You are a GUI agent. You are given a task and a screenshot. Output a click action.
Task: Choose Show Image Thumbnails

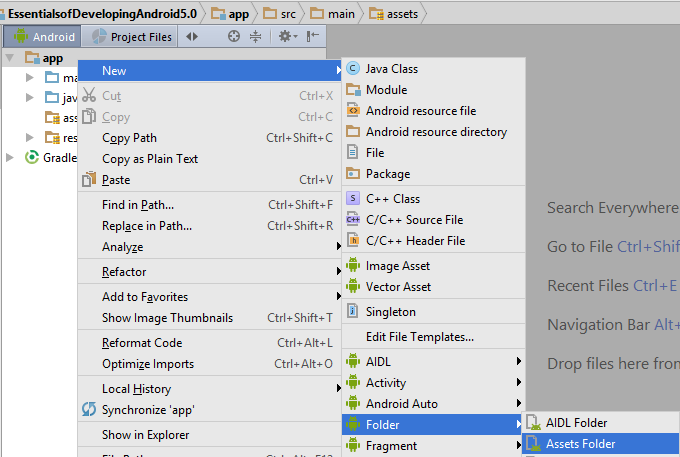pos(210,318)
